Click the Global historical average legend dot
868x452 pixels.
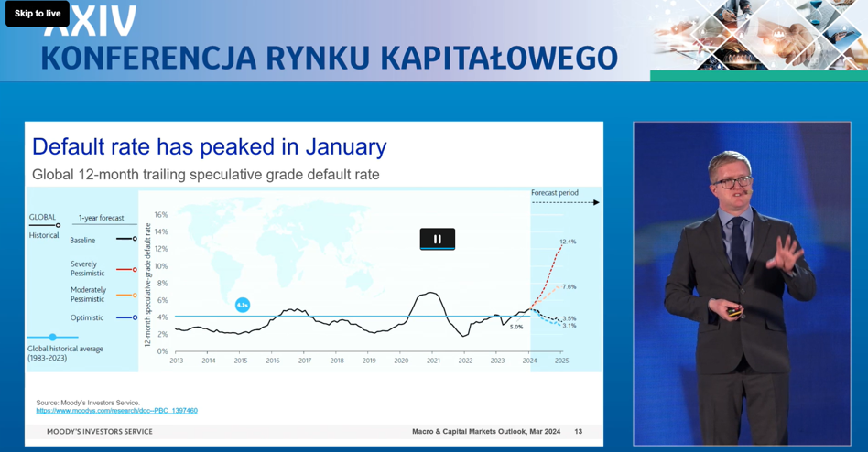[x=52, y=337]
